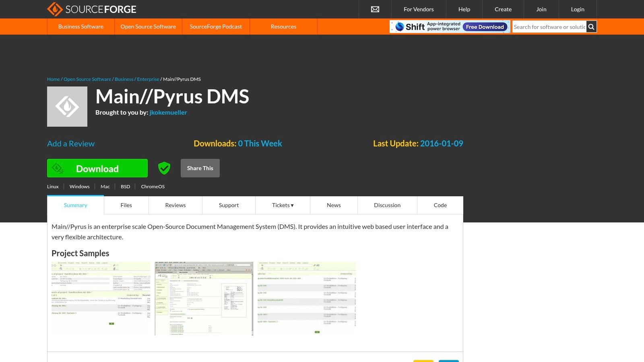Image resolution: width=644 pixels, height=362 pixels.
Task: Click the green verified shield badge
Action: pos(164,168)
